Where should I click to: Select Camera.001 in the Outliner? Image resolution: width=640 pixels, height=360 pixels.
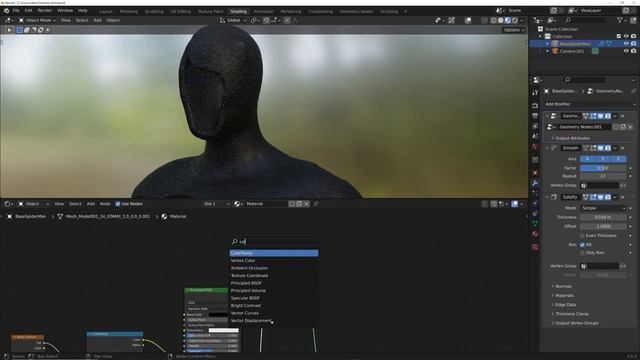coord(572,51)
